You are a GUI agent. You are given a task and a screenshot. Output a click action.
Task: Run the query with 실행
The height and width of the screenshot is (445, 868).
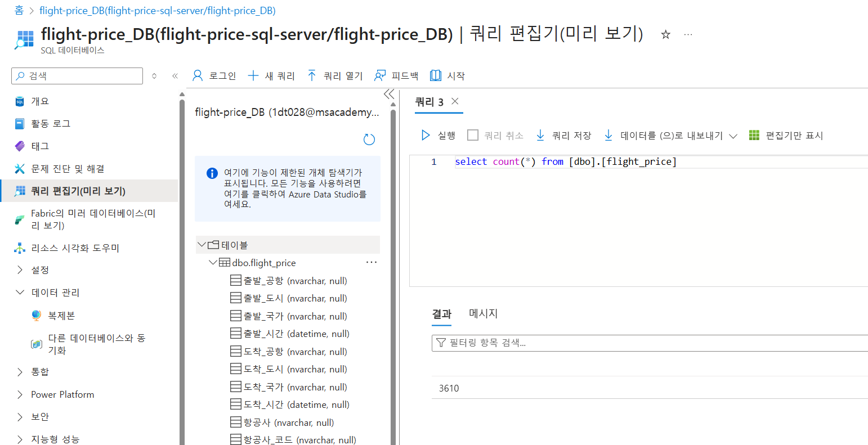tap(439, 136)
